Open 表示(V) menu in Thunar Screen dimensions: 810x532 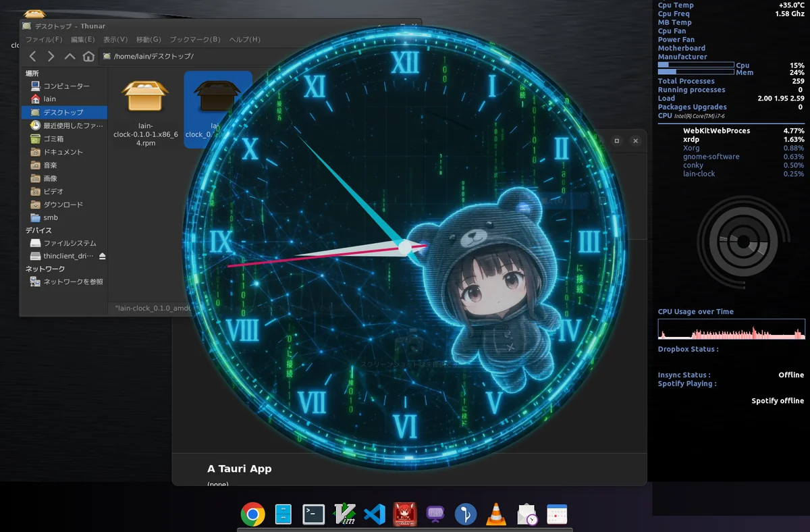[x=115, y=39]
